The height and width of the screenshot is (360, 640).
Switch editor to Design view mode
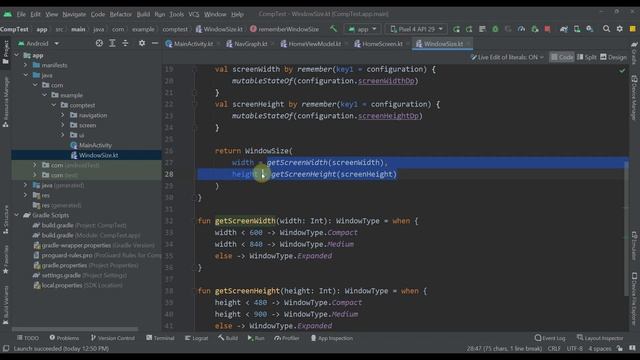[x=613, y=57]
